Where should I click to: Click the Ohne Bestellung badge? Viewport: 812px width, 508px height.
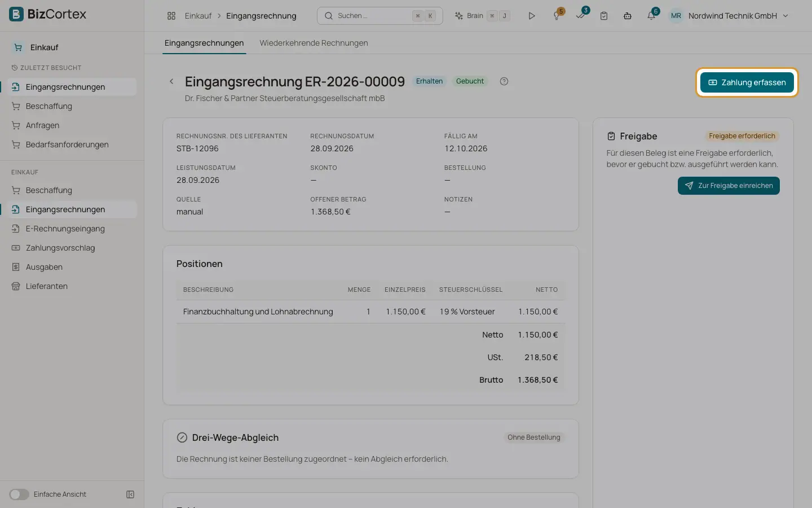[x=533, y=437]
